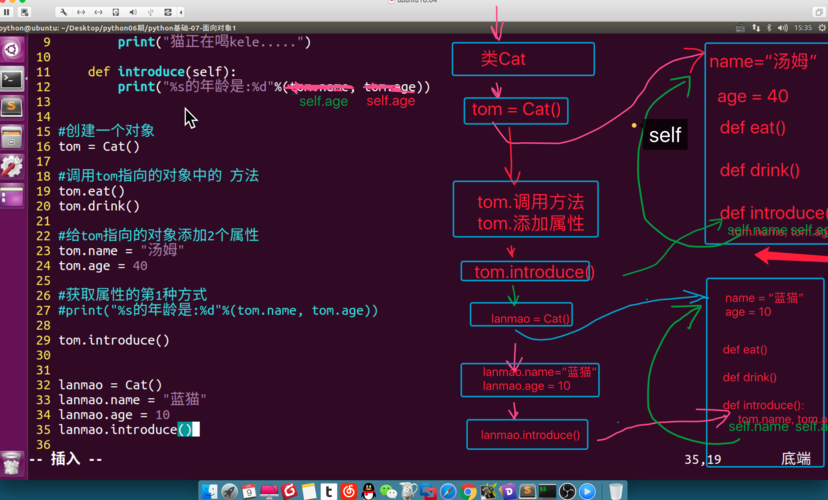
Task: Open Calendar from the macOS dock
Action: coord(249,492)
